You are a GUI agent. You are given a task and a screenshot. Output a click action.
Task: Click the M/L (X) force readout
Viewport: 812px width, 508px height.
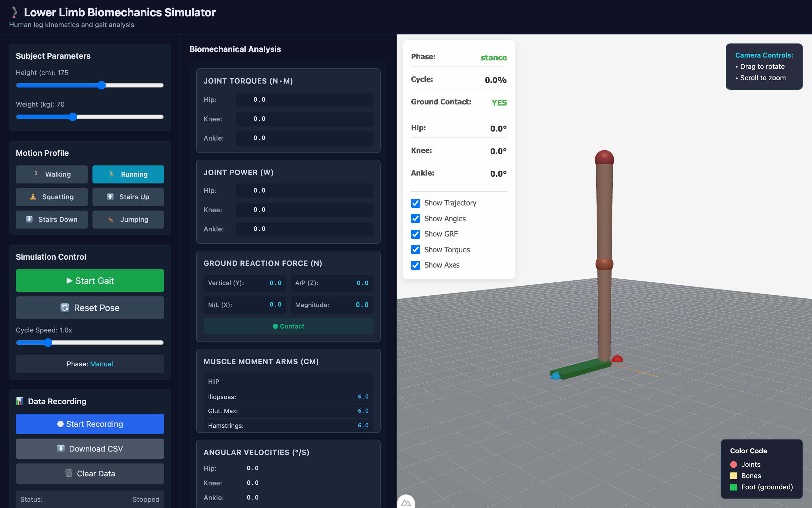[x=245, y=305]
